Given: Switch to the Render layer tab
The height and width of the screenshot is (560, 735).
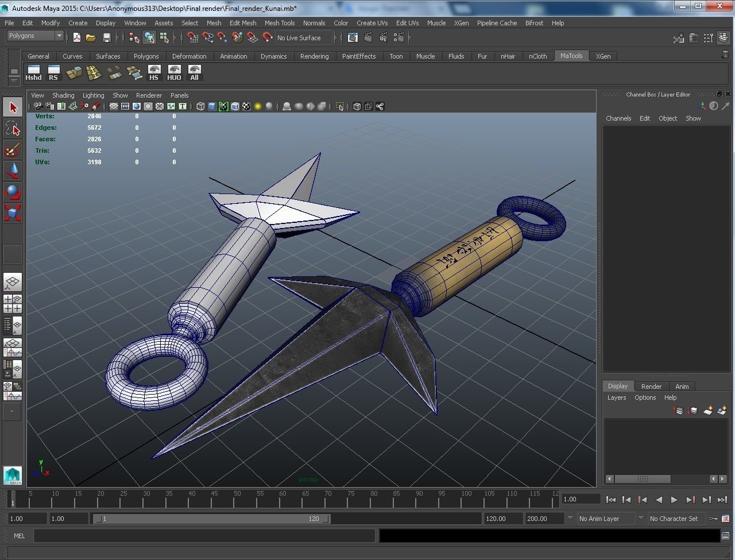Looking at the screenshot, I should 651,387.
